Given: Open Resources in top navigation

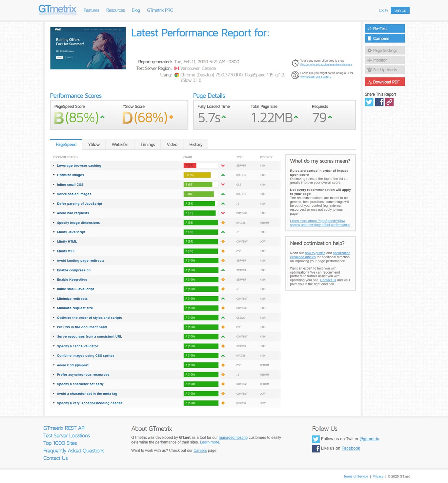Looking at the screenshot, I should point(115,10).
